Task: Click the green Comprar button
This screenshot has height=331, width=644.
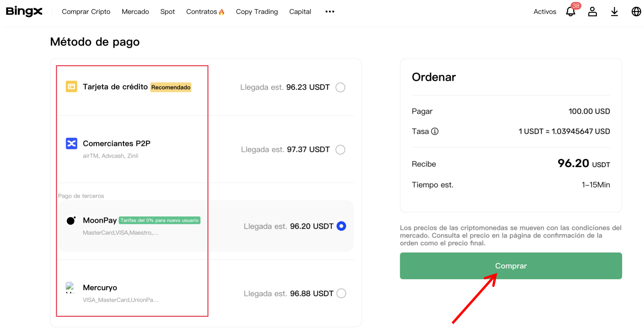Action: pyautogui.click(x=511, y=266)
